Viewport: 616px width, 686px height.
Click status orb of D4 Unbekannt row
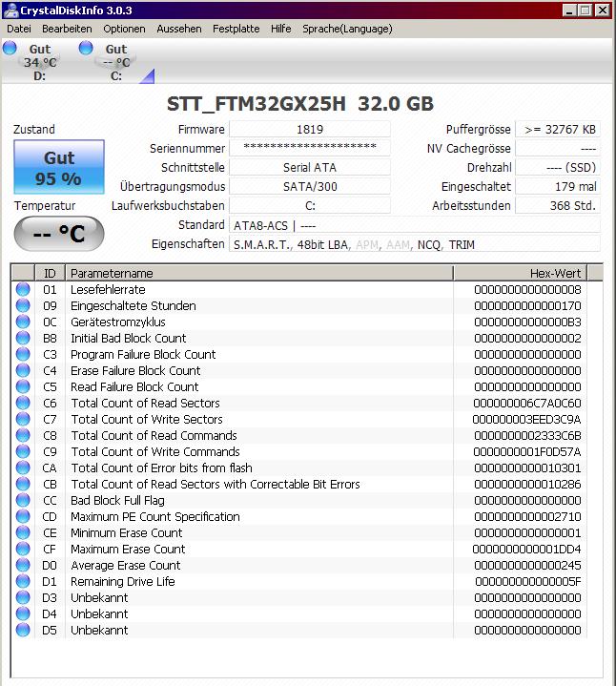[x=23, y=613]
